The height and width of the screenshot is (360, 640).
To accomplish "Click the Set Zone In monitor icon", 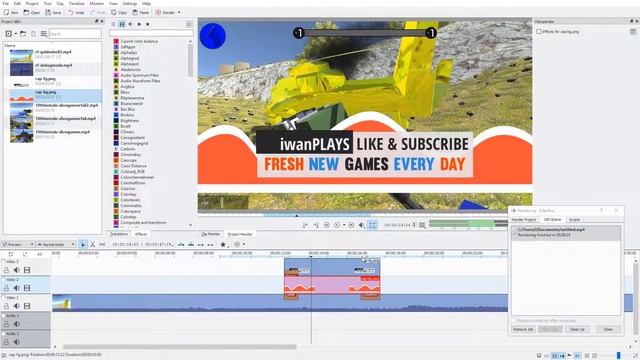I will coord(305,225).
